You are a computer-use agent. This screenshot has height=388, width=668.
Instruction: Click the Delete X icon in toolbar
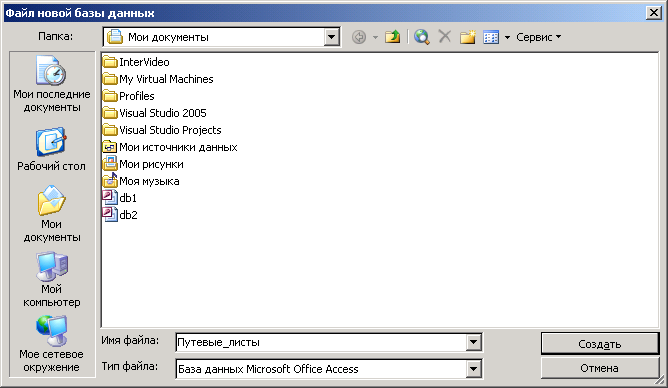(445, 37)
